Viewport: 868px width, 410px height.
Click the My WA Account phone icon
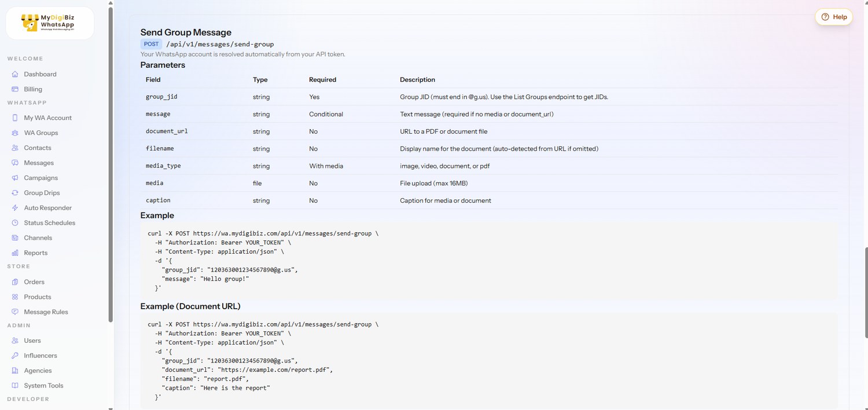pyautogui.click(x=15, y=118)
